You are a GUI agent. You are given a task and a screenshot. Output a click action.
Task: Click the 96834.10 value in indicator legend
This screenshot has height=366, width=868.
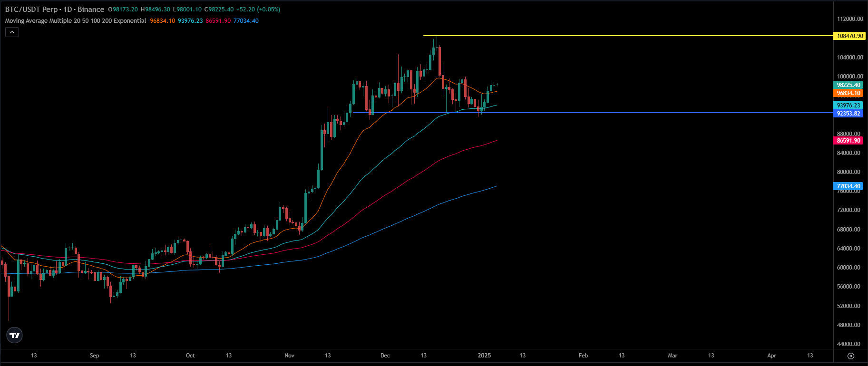163,21
